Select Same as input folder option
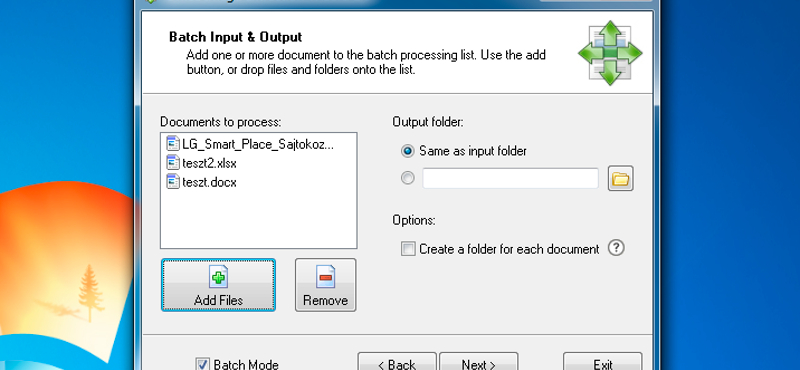 (408, 151)
